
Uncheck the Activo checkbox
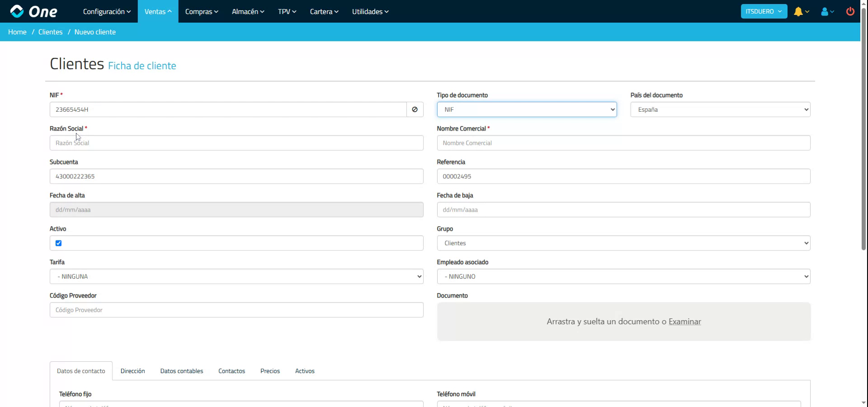[x=58, y=243]
